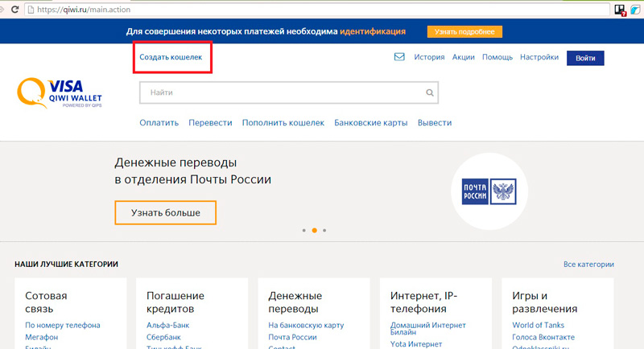The width and height of the screenshot is (644, 349).
Task: Click the extension icon with red badge
Action: [620, 10]
